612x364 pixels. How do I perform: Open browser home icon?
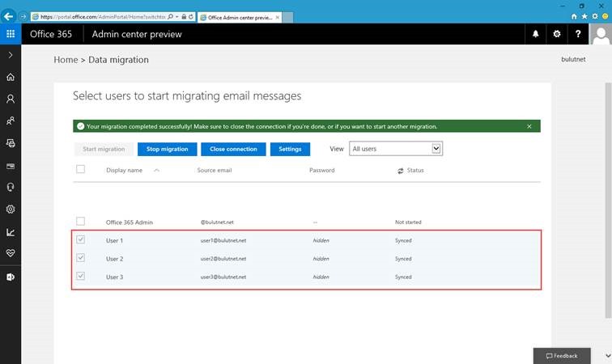pos(574,16)
